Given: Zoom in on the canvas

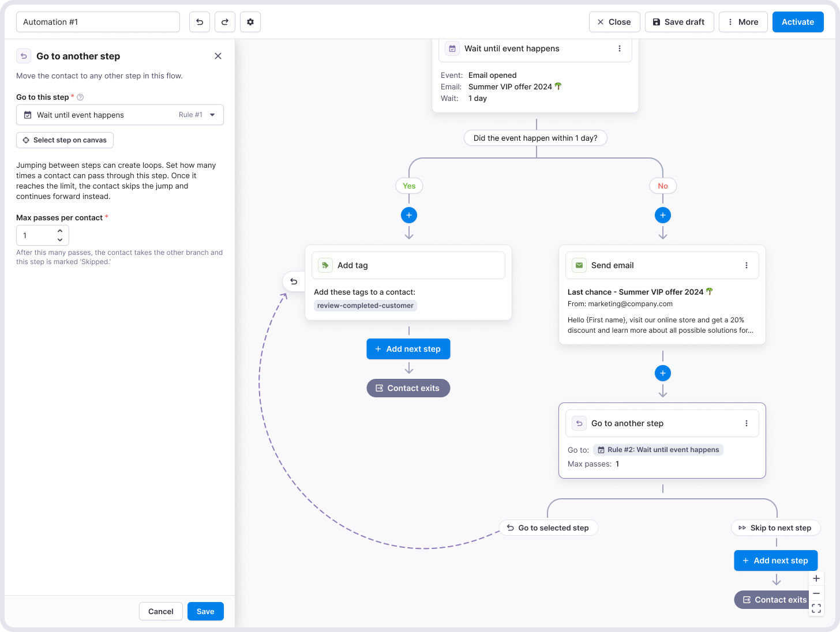Looking at the screenshot, I should click(x=816, y=578).
